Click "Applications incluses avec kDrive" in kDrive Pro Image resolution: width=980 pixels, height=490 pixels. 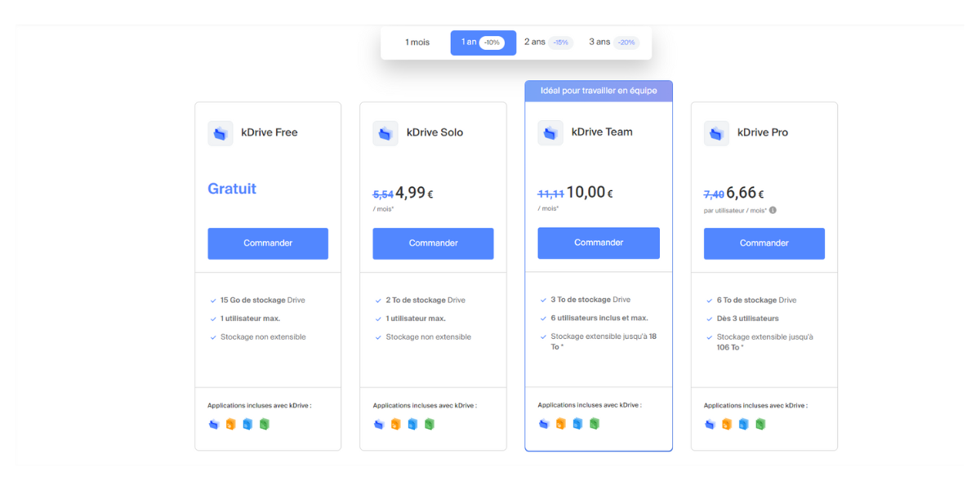point(755,406)
